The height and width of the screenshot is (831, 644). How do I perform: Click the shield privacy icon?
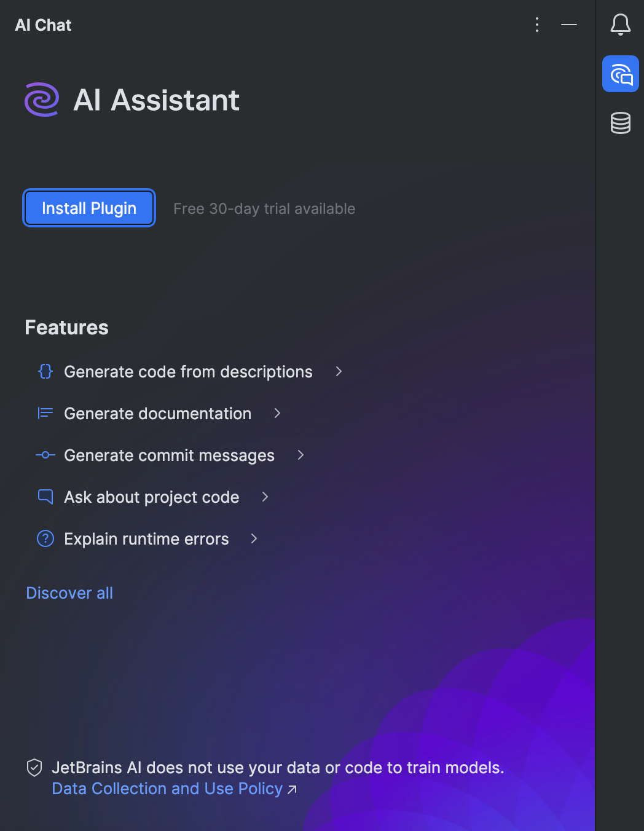coord(34,768)
